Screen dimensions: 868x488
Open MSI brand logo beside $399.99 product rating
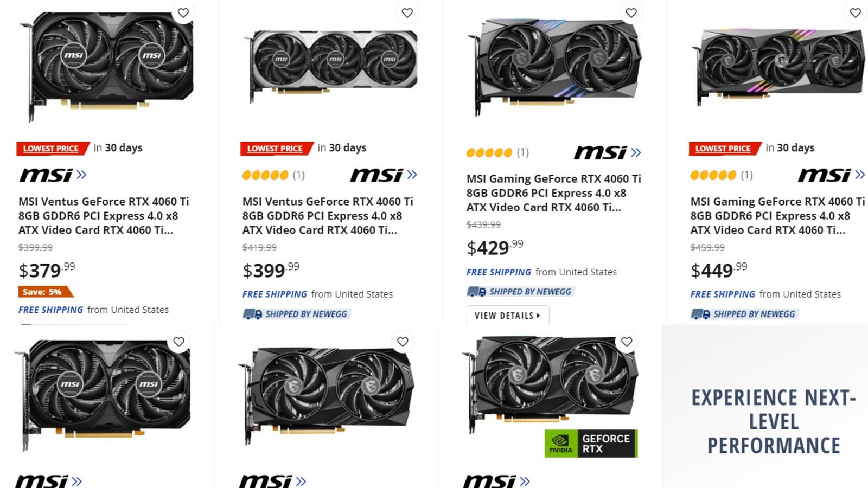[x=384, y=175]
